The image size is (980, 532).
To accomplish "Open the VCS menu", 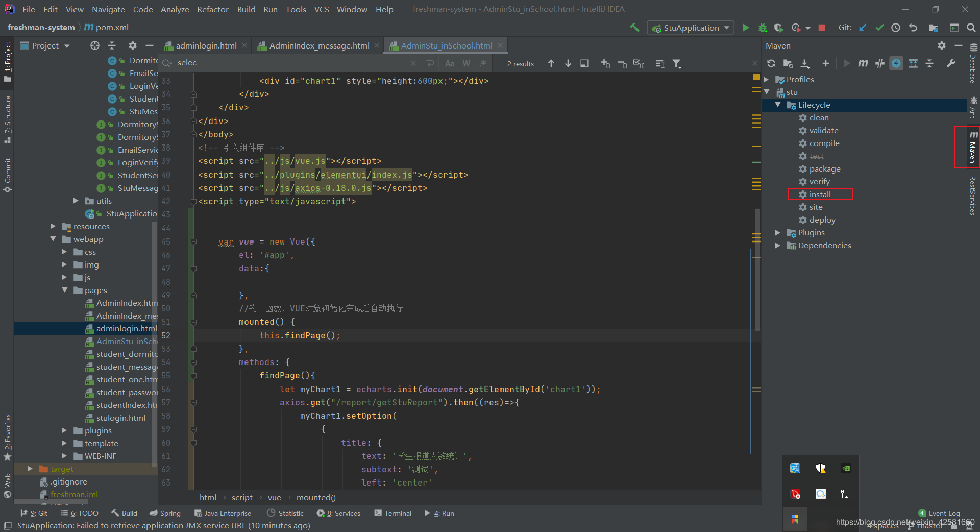I will [322, 9].
